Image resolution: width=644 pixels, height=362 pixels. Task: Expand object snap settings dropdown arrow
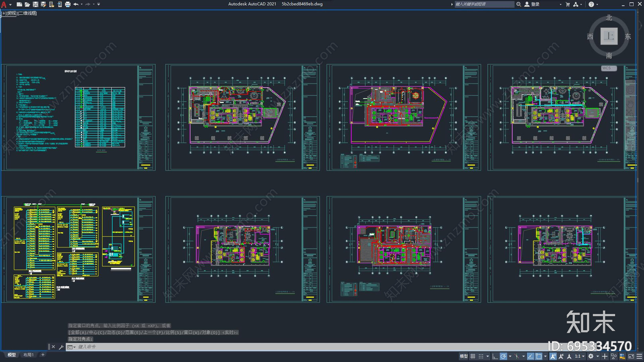pyautogui.click(x=545, y=356)
